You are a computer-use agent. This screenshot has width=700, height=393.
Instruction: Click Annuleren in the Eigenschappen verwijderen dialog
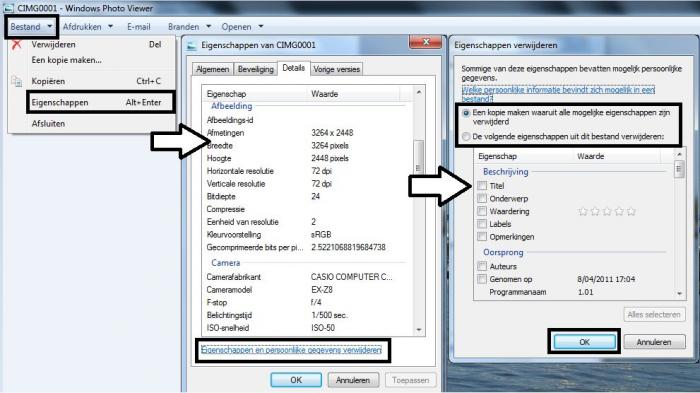click(654, 342)
